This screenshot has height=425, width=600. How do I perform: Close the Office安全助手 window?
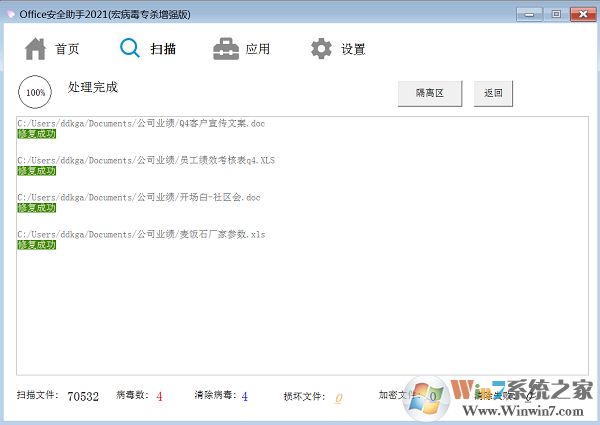pos(583,15)
